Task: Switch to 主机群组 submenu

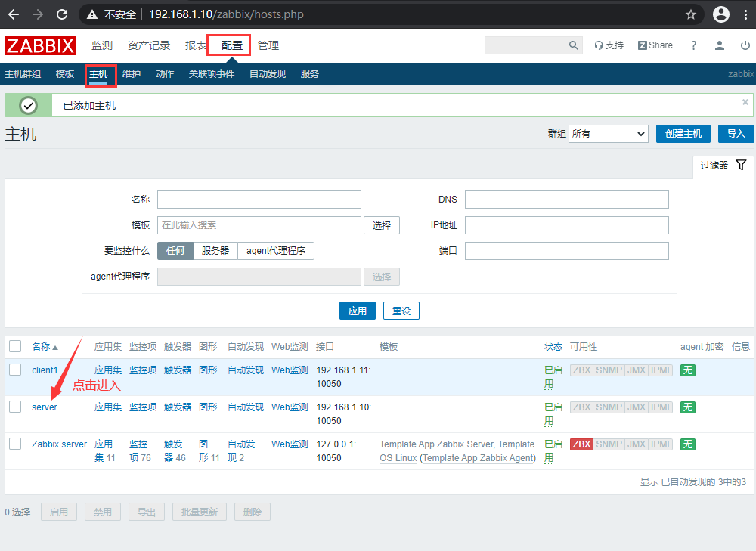Action: (x=23, y=74)
